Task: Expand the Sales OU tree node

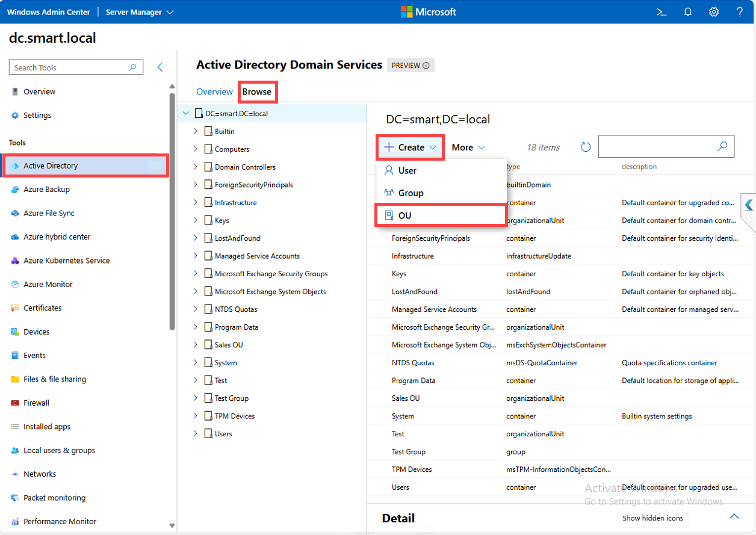Action: [195, 345]
